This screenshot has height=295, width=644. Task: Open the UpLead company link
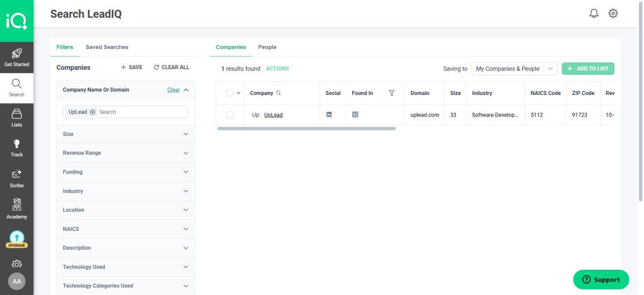[274, 115]
